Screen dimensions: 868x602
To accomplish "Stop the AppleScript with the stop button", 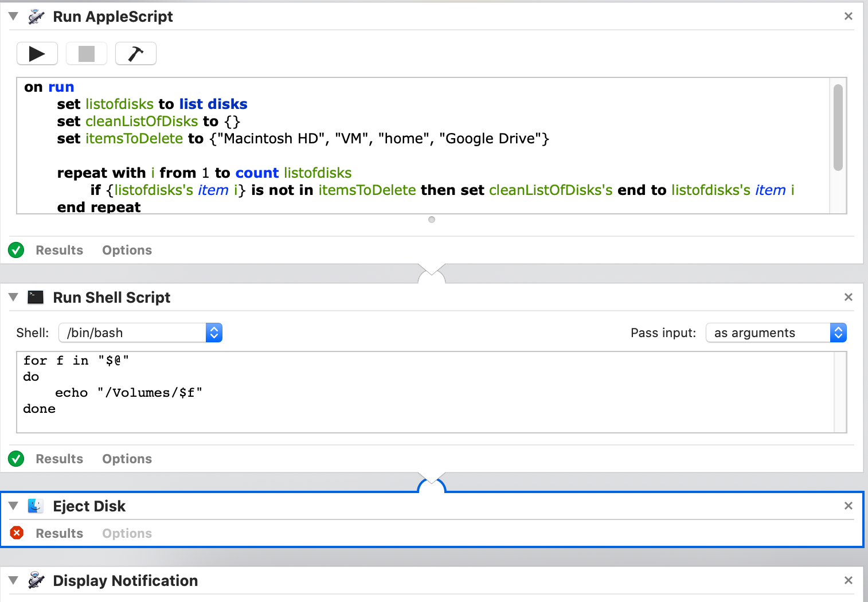I will click(x=87, y=54).
